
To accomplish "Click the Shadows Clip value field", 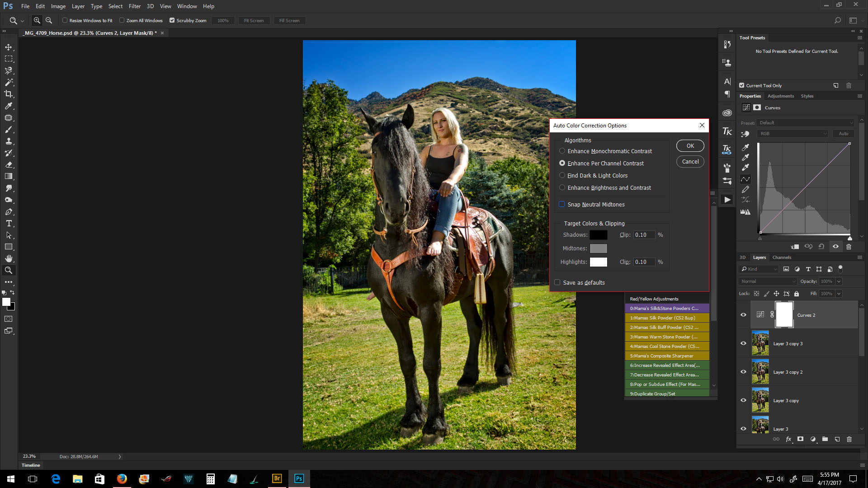I will pos(644,235).
